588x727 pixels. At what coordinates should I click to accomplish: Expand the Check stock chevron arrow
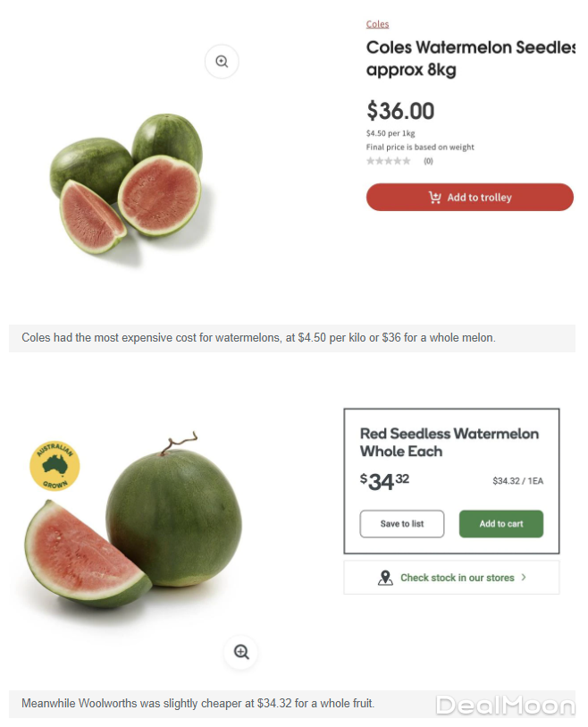(x=524, y=578)
